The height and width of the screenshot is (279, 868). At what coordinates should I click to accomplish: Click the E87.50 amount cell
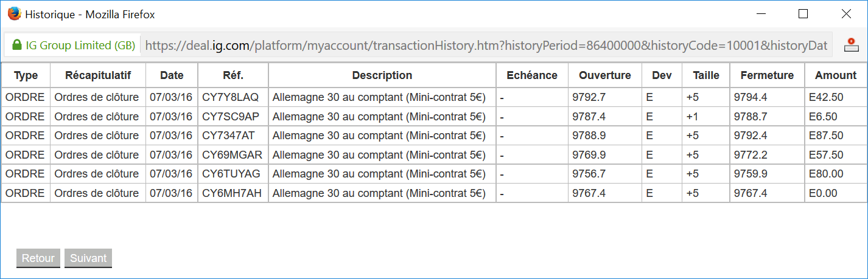coord(825,136)
